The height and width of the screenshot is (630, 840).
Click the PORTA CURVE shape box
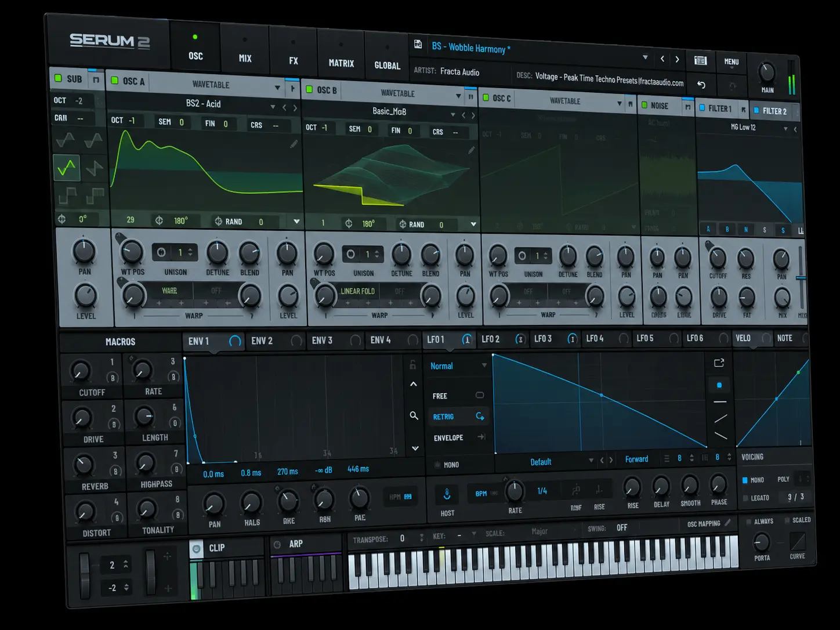[798, 542]
